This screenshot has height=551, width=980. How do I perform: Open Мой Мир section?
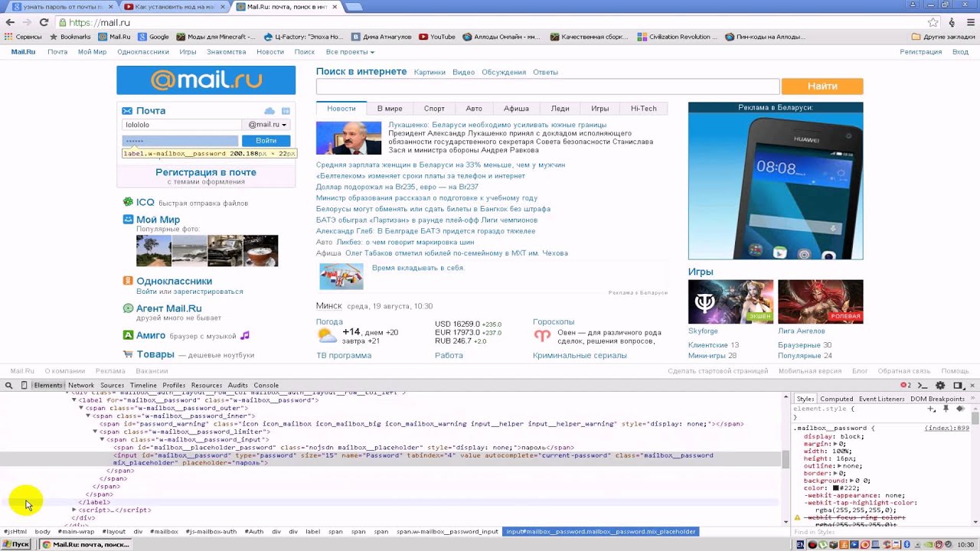pos(158,220)
